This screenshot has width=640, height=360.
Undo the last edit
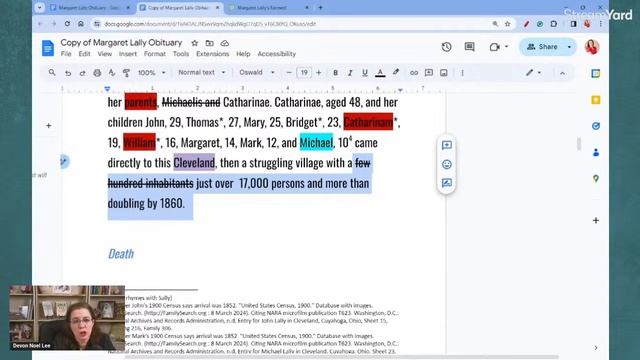[x=68, y=73]
